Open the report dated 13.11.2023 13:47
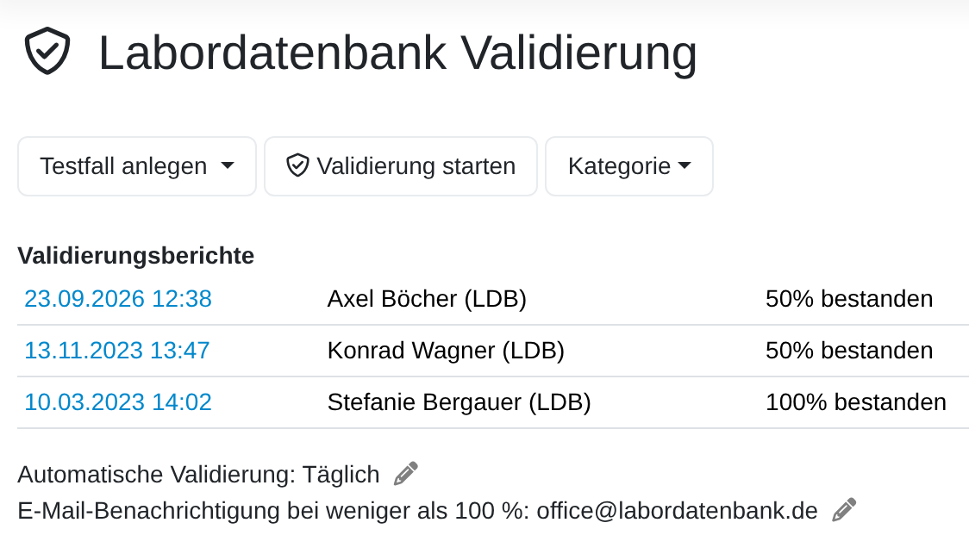The height and width of the screenshot is (560, 969). point(116,351)
